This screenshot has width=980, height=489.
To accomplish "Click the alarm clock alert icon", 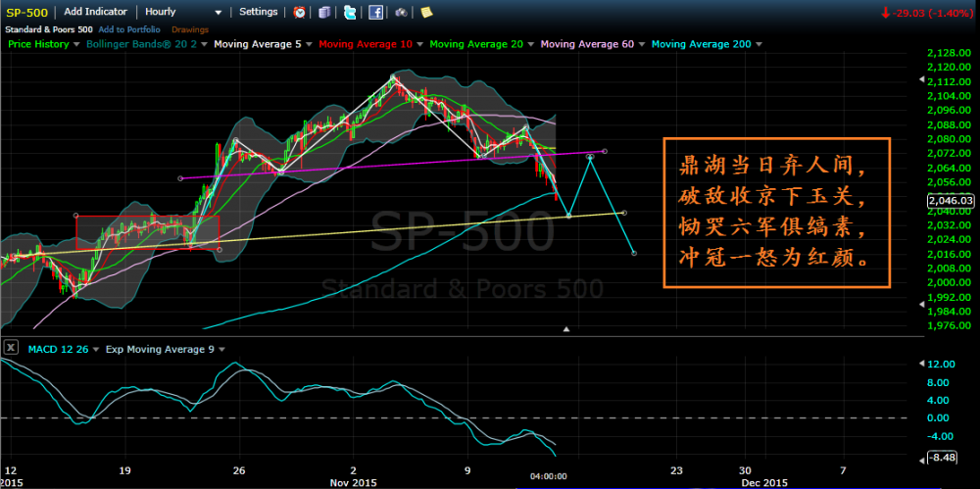I will tap(299, 12).
